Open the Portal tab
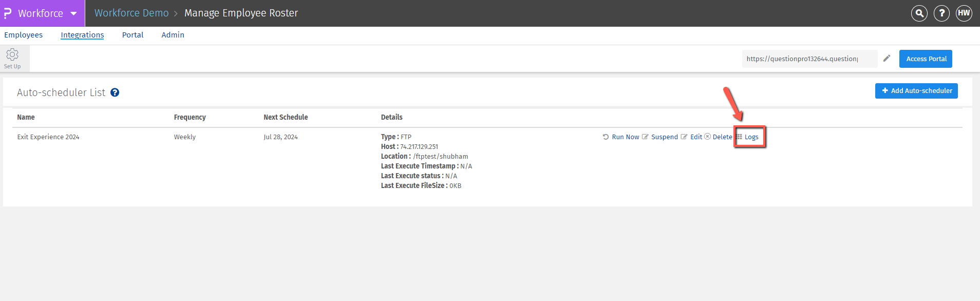The height and width of the screenshot is (301, 980). click(x=133, y=35)
